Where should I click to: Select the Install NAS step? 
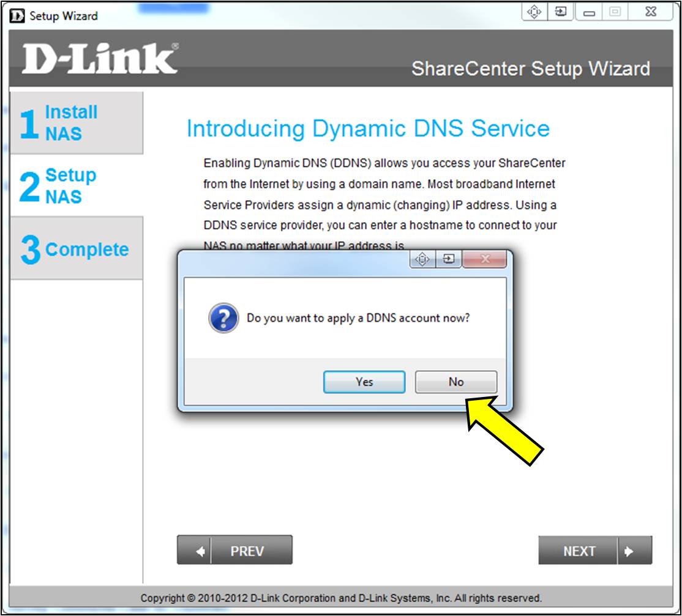click(77, 123)
